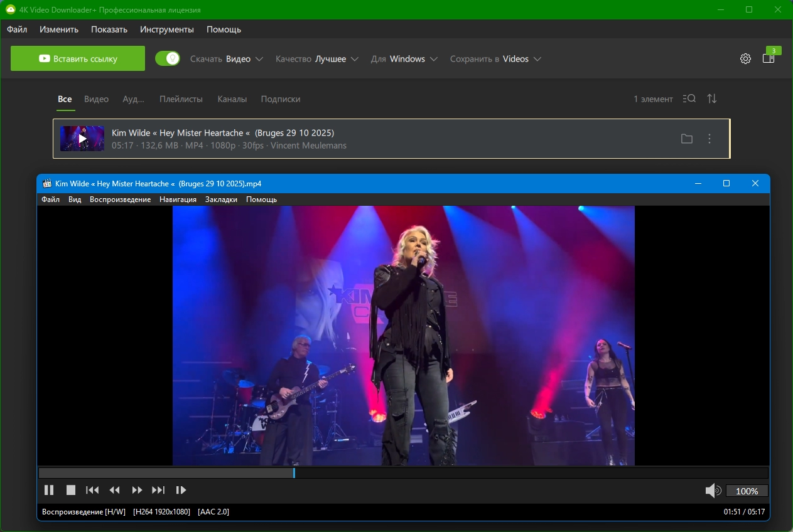Toggle the Smart Mode switch

pyautogui.click(x=168, y=59)
